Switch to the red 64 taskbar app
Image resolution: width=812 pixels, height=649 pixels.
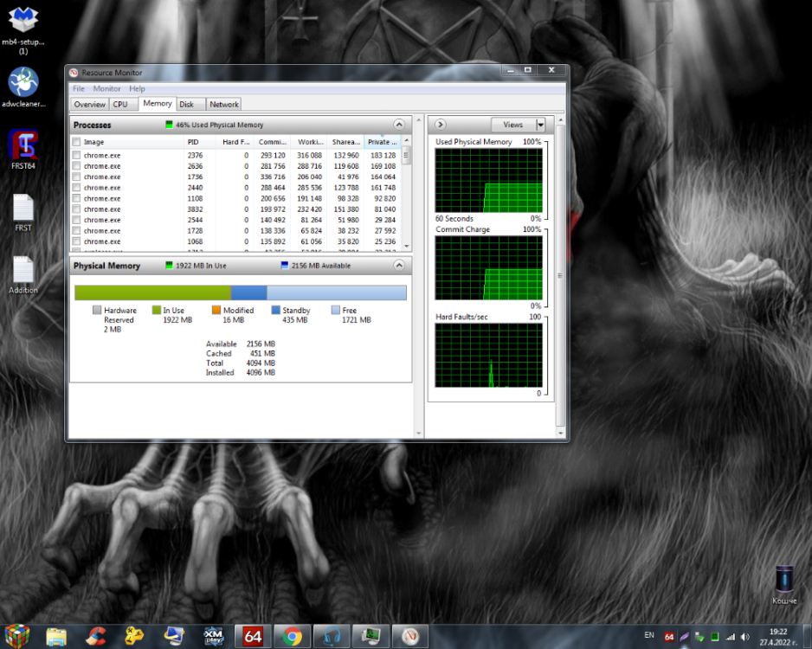(253, 637)
